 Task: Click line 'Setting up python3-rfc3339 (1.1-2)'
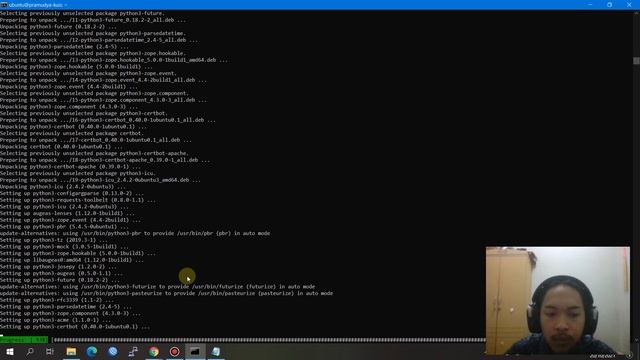click(57, 300)
